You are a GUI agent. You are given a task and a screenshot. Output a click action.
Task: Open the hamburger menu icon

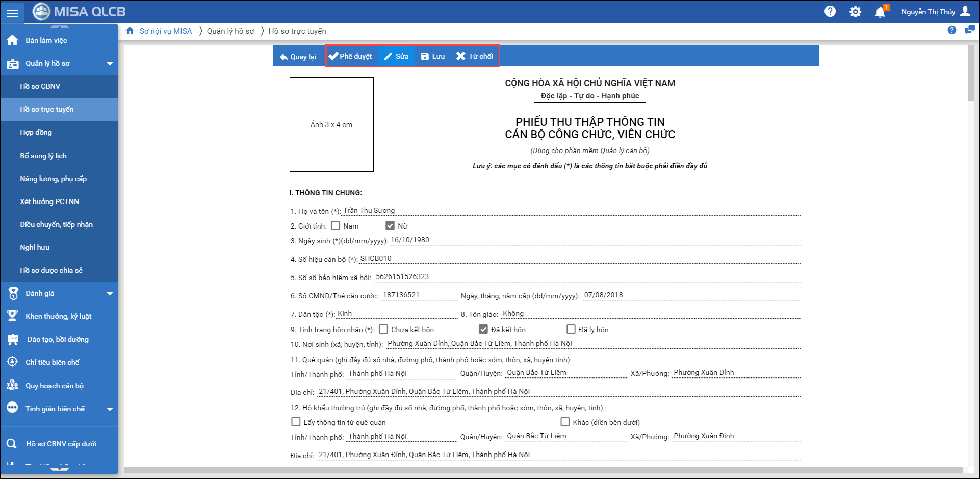pos(12,12)
